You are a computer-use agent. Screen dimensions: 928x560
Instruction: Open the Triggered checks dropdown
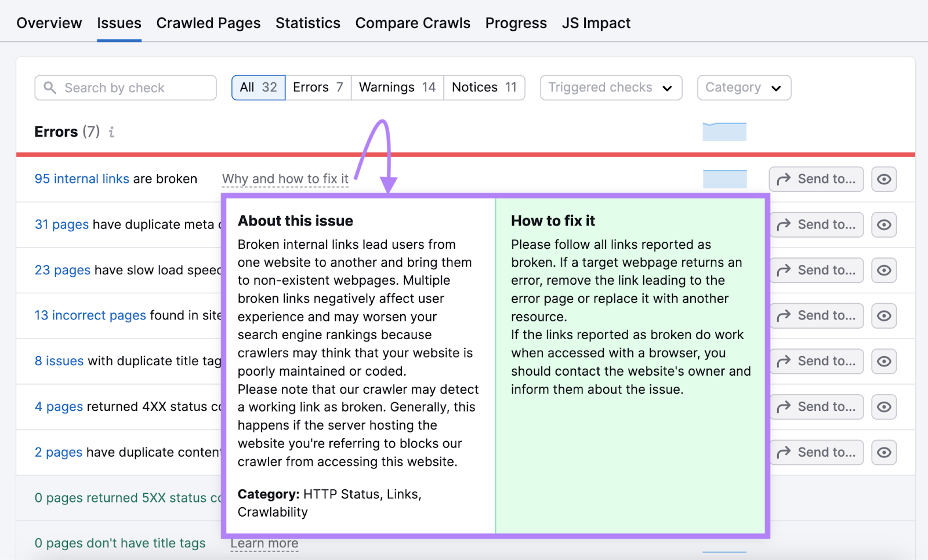coord(610,88)
